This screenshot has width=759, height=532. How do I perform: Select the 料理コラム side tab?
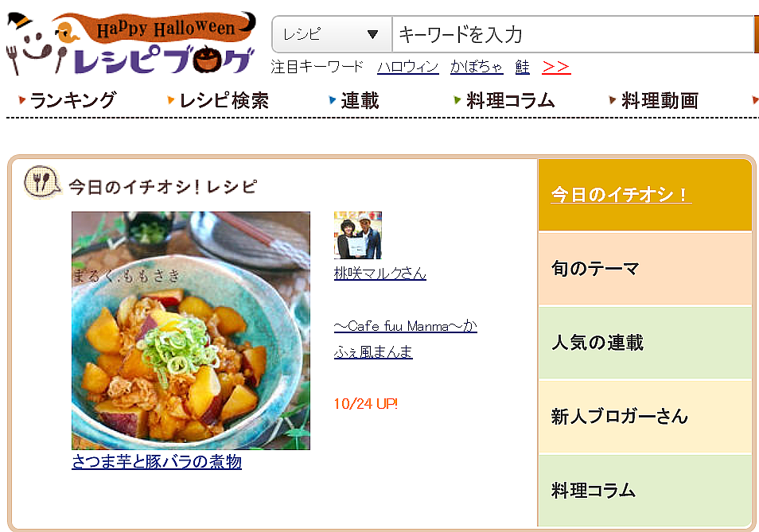(x=644, y=490)
